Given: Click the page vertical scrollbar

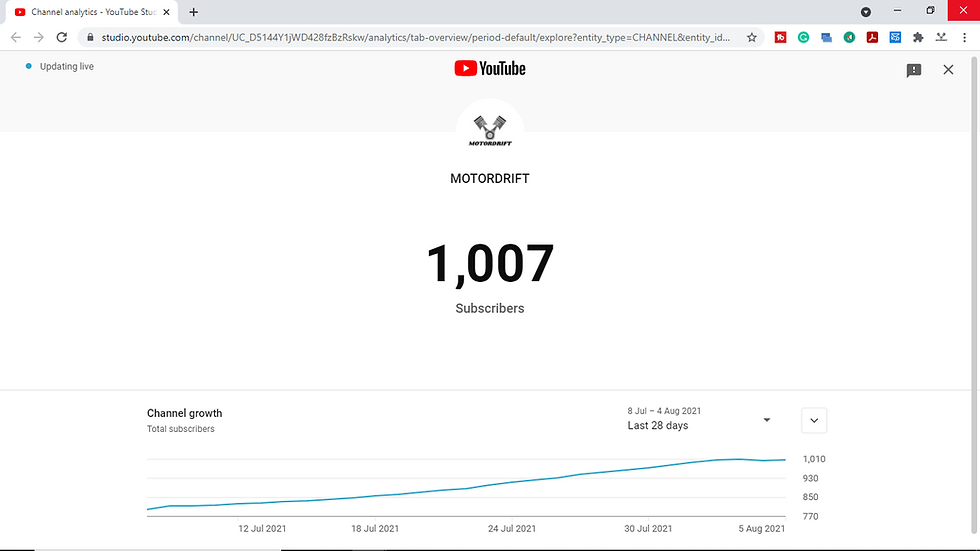Looking at the screenshot, I should (x=974, y=294).
